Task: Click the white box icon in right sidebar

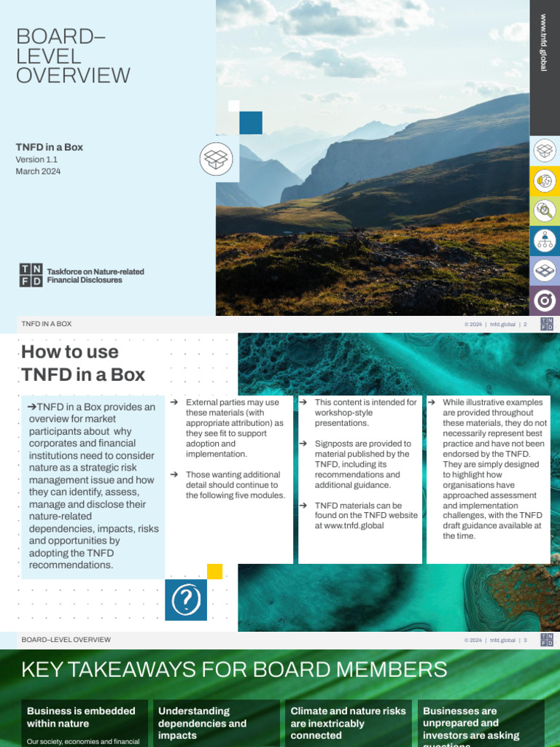Action: tap(545, 151)
